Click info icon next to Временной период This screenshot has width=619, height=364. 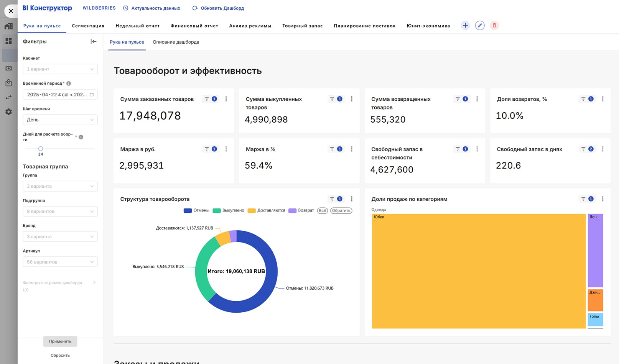69,83
